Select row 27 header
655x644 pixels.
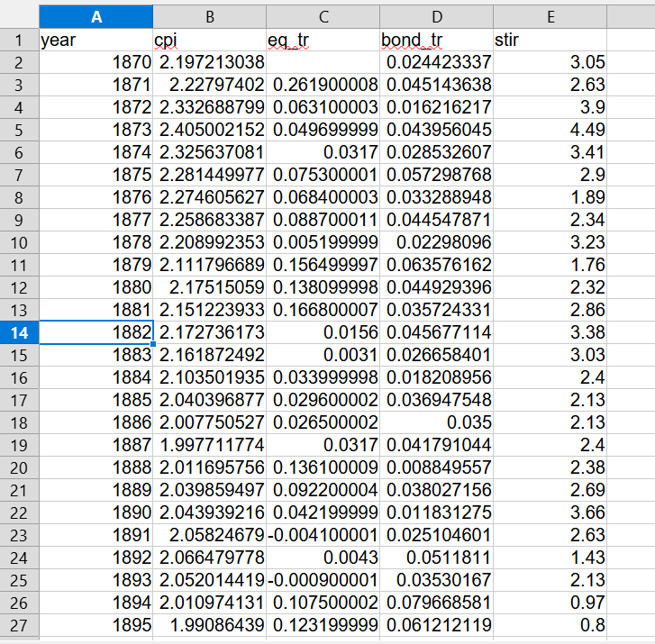tap(19, 626)
